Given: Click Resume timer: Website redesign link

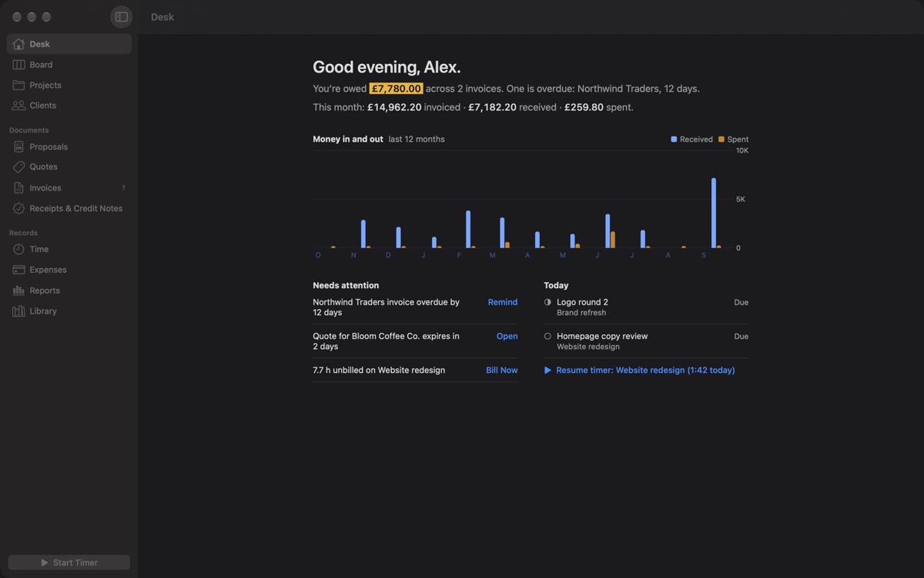Looking at the screenshot, I should pyautogui.click(x=645, y=370).
